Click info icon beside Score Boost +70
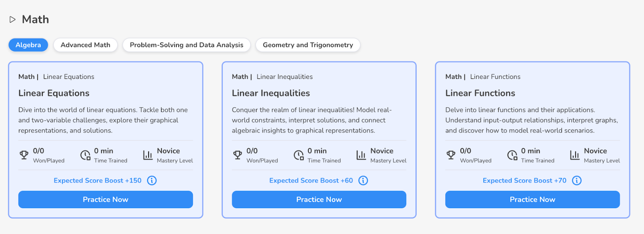 (x=577, y=180)
